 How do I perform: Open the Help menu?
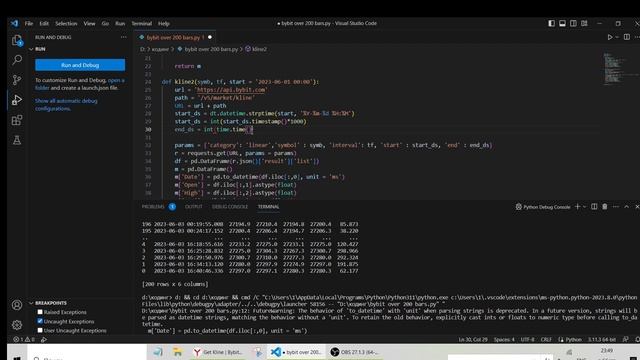pyautogui.click(x=164, y=24)
